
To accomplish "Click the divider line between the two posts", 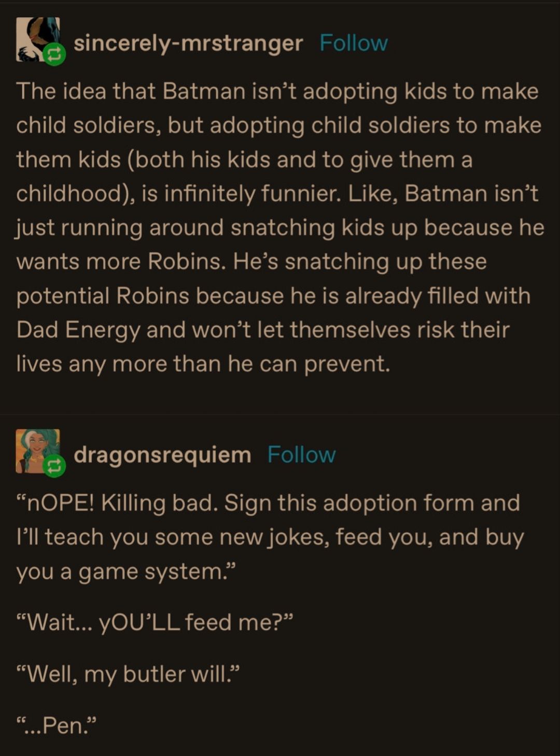I will click(x=280, y=414).
